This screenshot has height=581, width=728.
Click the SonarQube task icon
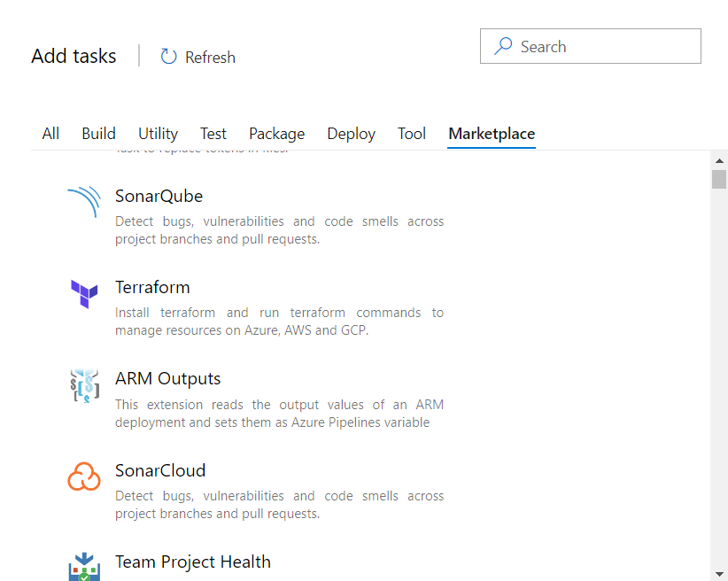coord(84,202)
